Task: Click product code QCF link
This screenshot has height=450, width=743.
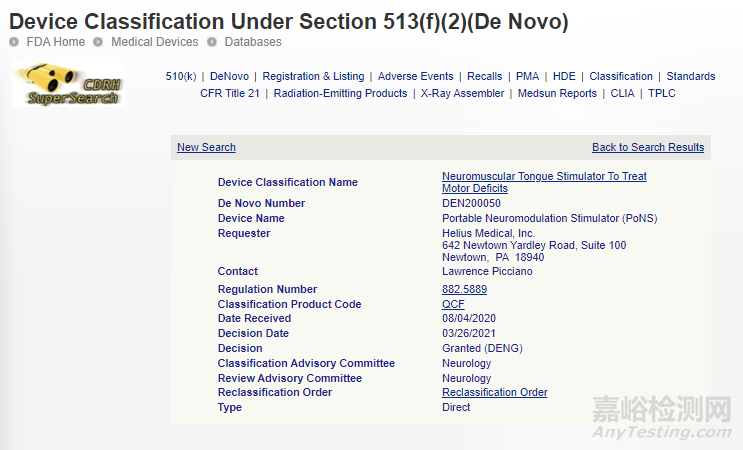Action: pyautogui.click(x=453, y=304)
